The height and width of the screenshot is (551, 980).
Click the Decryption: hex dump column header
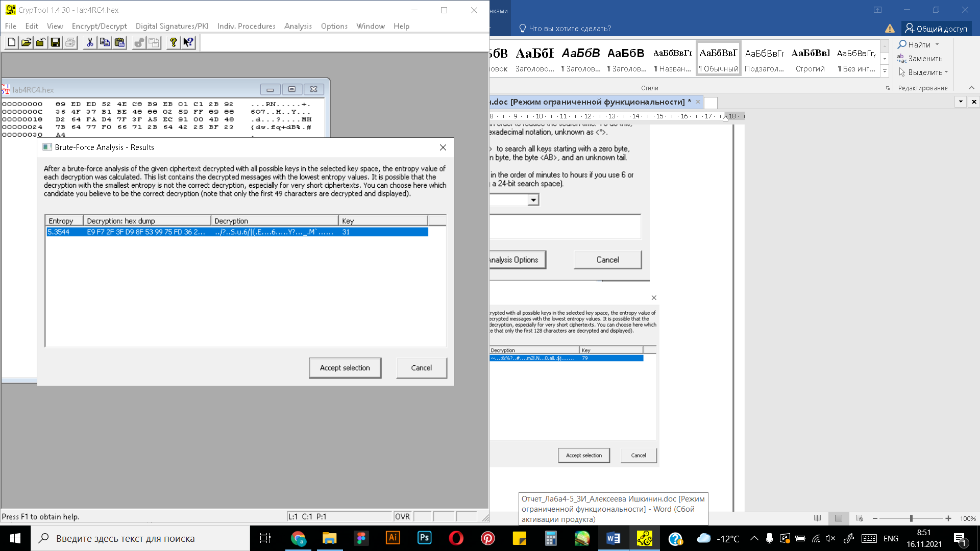pos(147,221)
